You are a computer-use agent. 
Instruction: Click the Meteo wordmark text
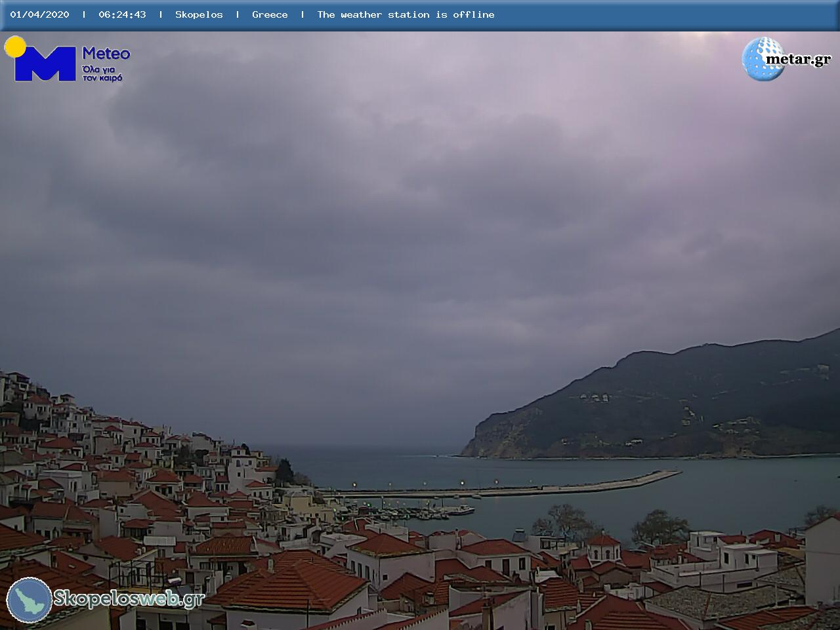106,53
